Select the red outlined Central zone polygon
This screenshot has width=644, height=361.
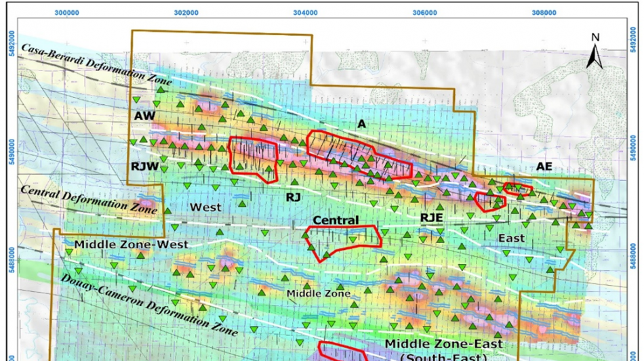(342, 239)
